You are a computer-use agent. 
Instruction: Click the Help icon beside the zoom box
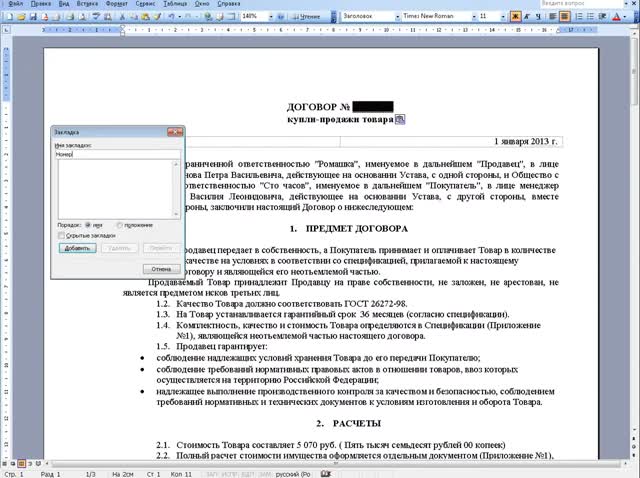[280, 17]
